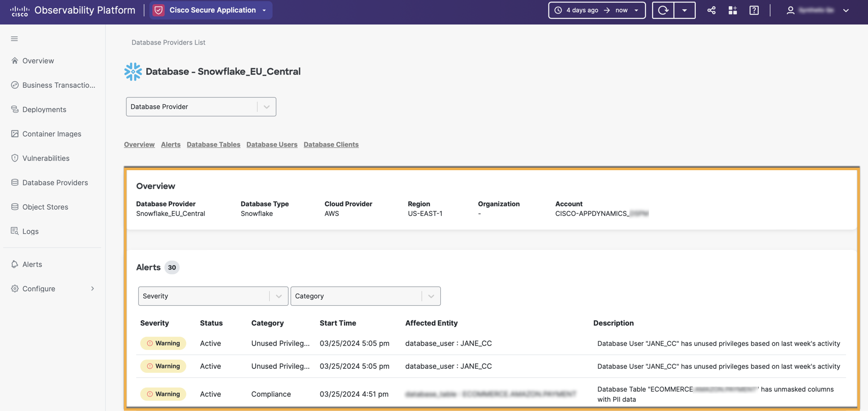868x411 pixels.
Task: Click the Database Provider dropdown chevron
Action: pos(267,107)
